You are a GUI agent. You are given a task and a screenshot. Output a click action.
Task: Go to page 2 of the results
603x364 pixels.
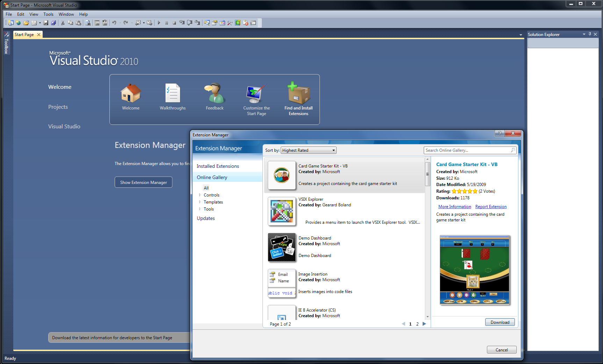tap(417, 324)
